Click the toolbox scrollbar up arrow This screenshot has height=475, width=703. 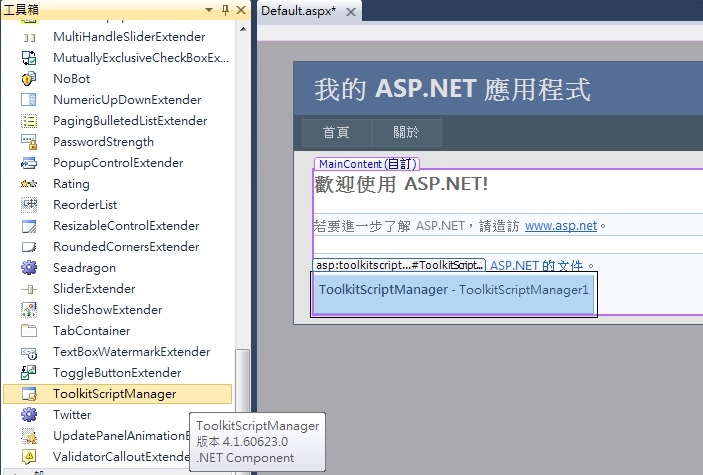[243, 30]
